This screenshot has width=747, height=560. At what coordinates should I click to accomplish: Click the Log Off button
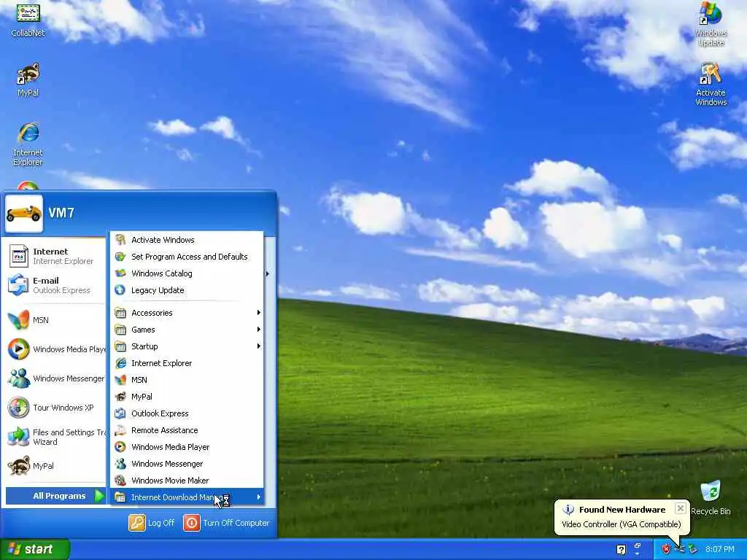pyautogui.click(x=152, y=523)
